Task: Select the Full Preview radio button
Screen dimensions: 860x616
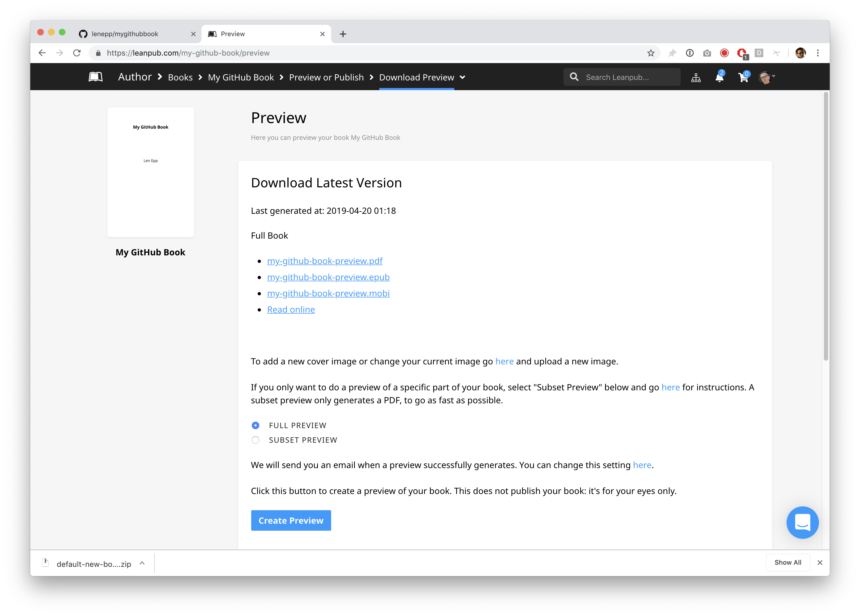Action: tap(256, 425)
